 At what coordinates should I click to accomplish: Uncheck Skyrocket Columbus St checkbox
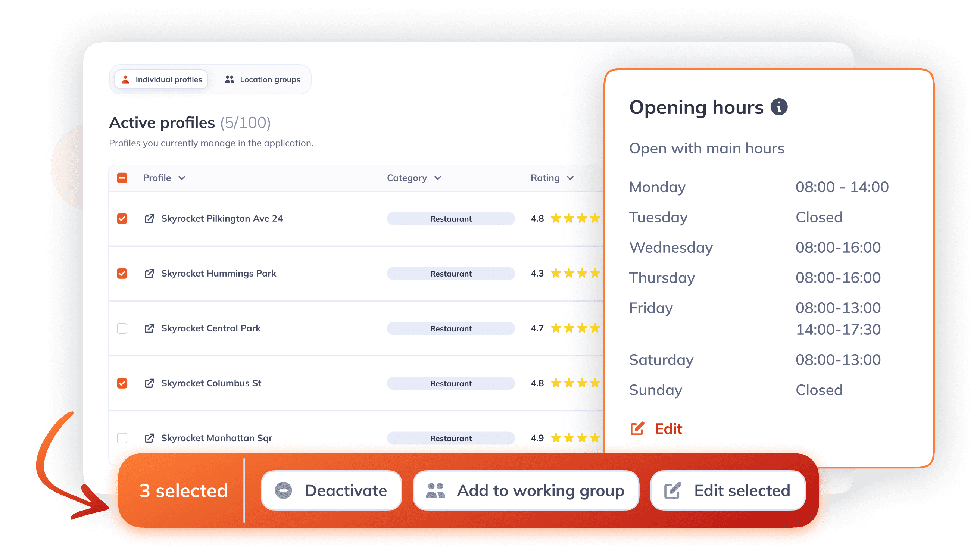pos(122,383)
